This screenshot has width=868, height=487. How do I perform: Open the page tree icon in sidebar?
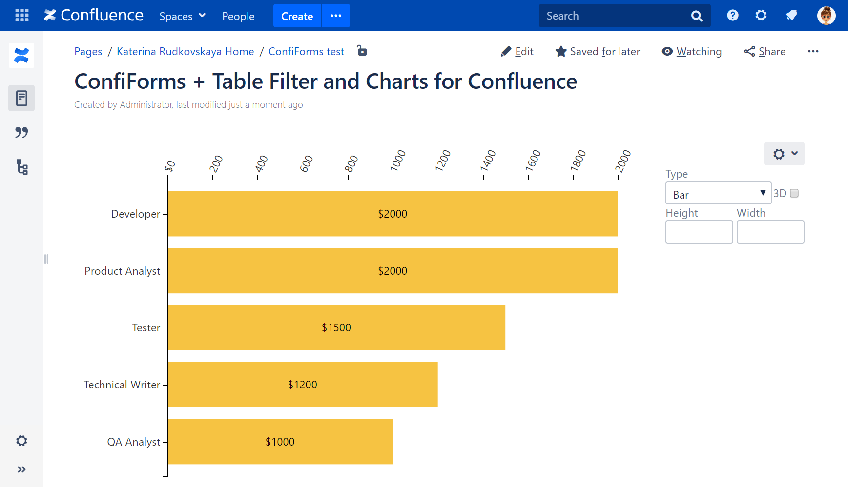tap(21, 167)
